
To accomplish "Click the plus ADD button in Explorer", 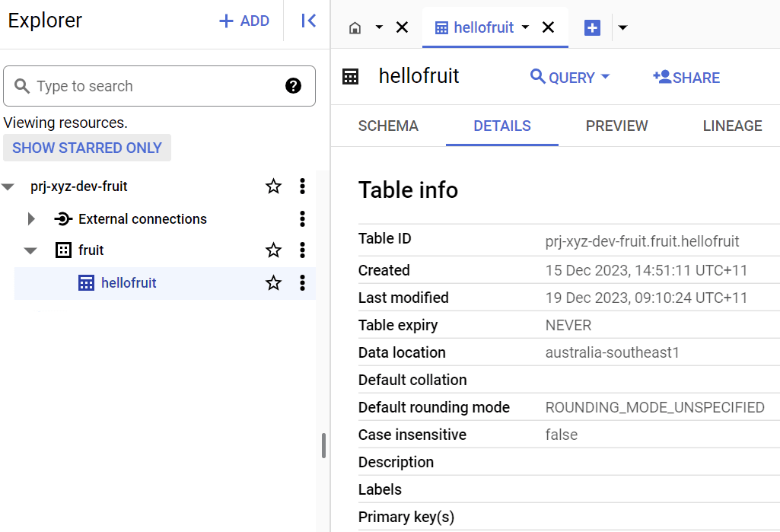I will point(244,21).
